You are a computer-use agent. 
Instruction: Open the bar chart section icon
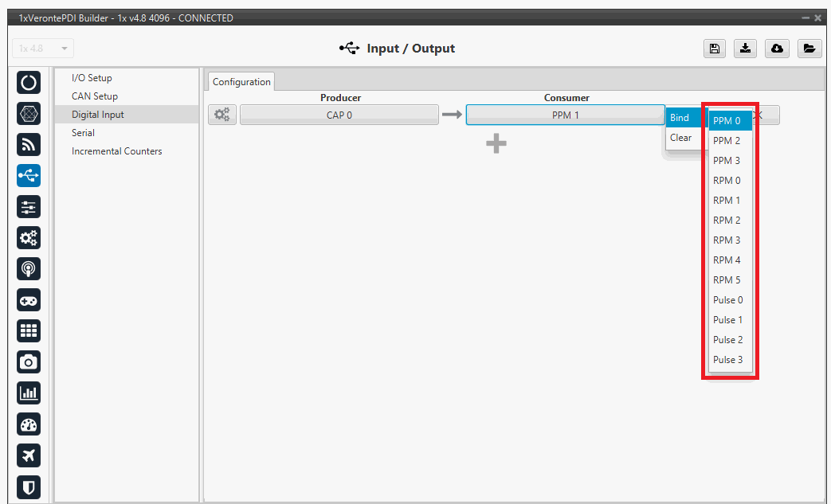(29, 393)
